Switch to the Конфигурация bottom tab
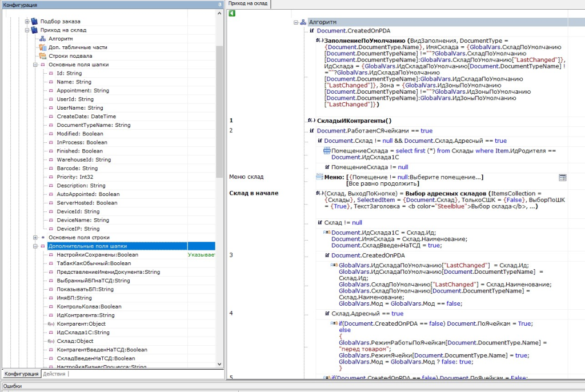This screenshot has width=585, height=392. coord(21,374)
